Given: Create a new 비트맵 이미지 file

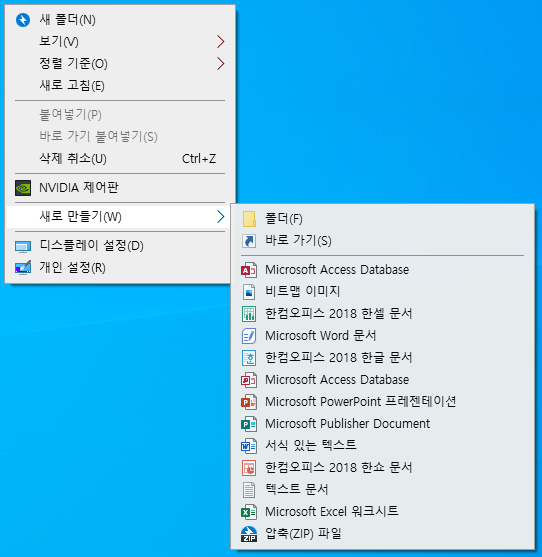Looking at the screenshot, I should 383,292.
